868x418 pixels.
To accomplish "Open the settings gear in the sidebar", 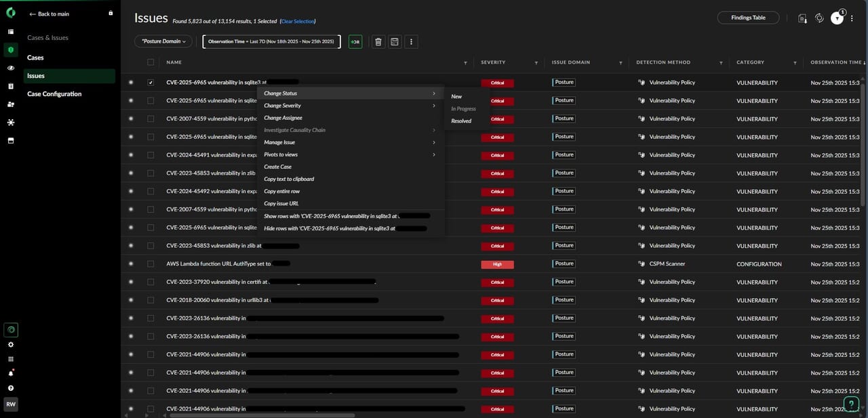I will [x=11, y=344].
